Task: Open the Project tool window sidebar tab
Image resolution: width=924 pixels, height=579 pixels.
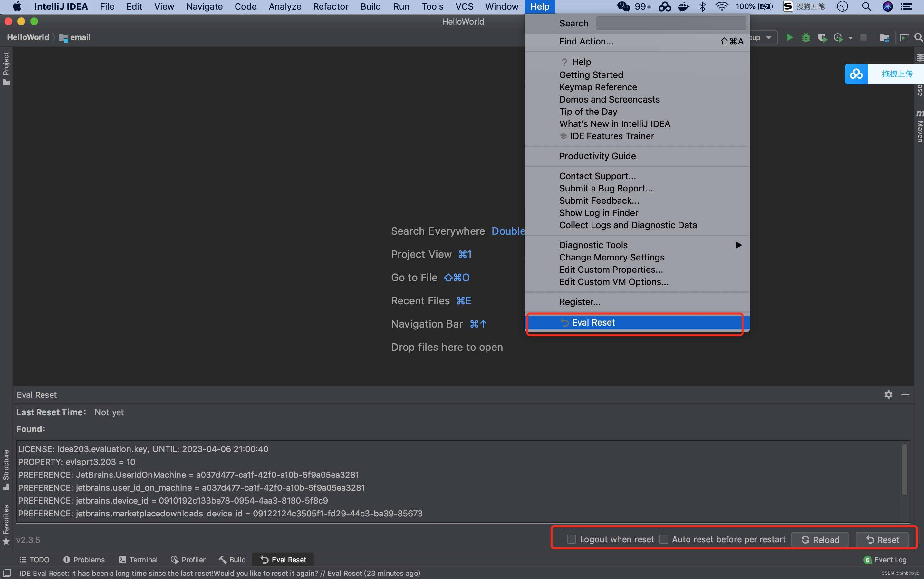Action: (6, 69)
